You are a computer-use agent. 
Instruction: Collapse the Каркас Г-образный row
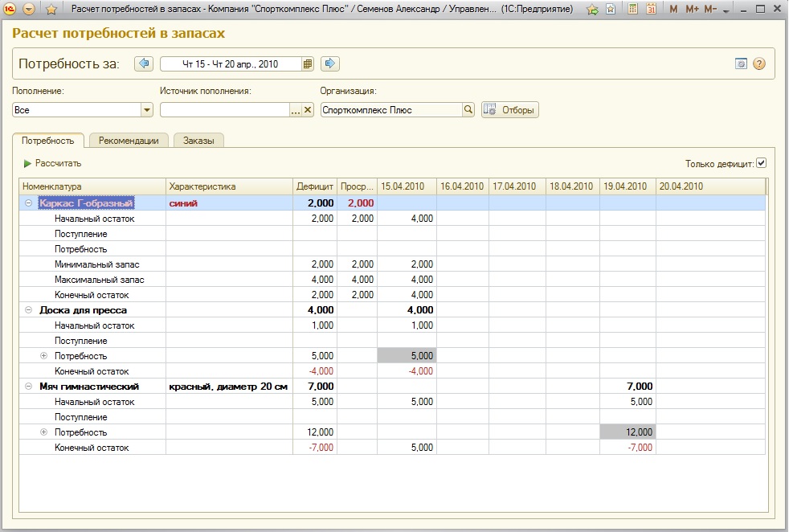point(29,203)
